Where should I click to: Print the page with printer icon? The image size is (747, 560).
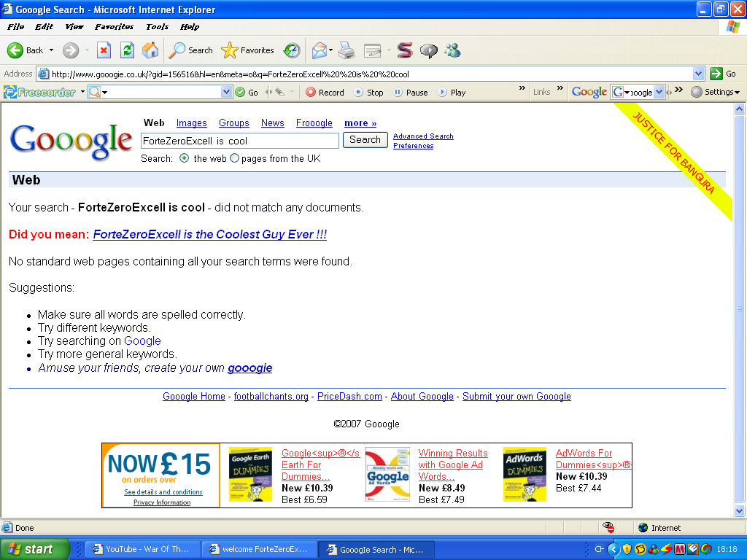click(x=347, y=50)
